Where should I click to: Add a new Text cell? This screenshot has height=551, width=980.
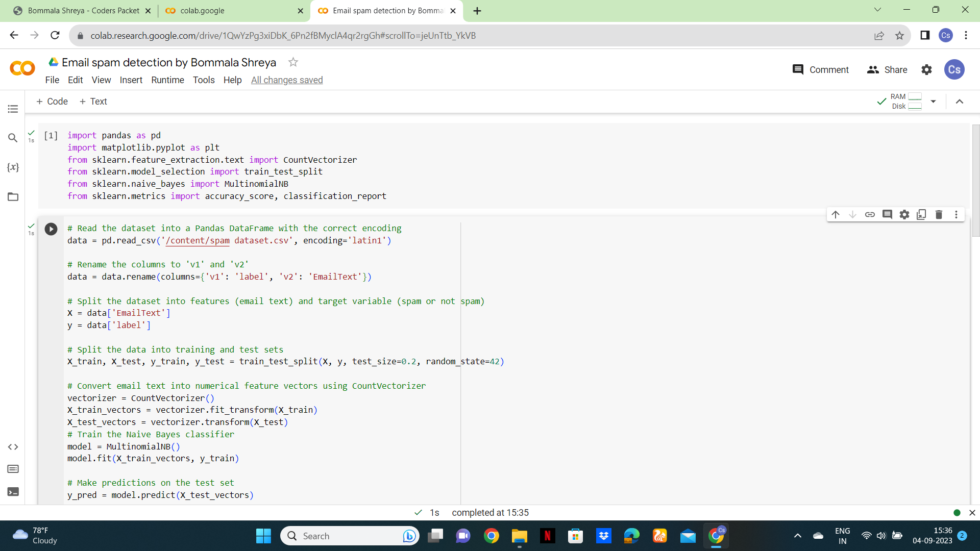click(x=93, y=102)
